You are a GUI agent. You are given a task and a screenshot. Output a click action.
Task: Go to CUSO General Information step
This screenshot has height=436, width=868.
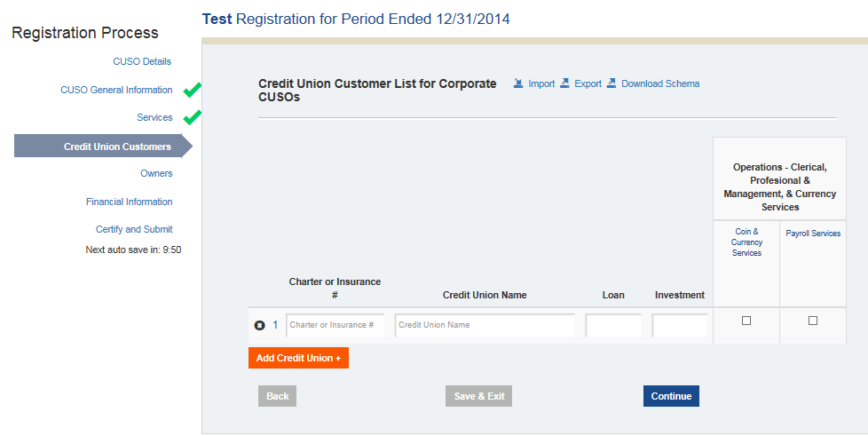(116, 90)
